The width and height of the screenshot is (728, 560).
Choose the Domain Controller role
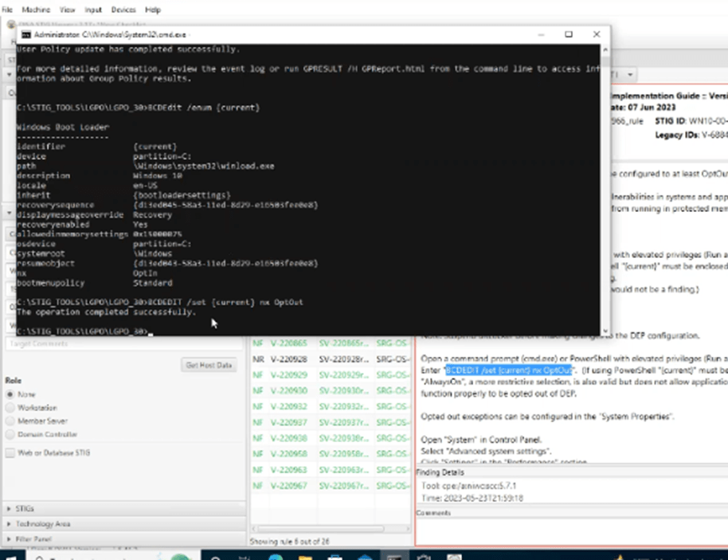pyautogui.click(x=10, y=434)
